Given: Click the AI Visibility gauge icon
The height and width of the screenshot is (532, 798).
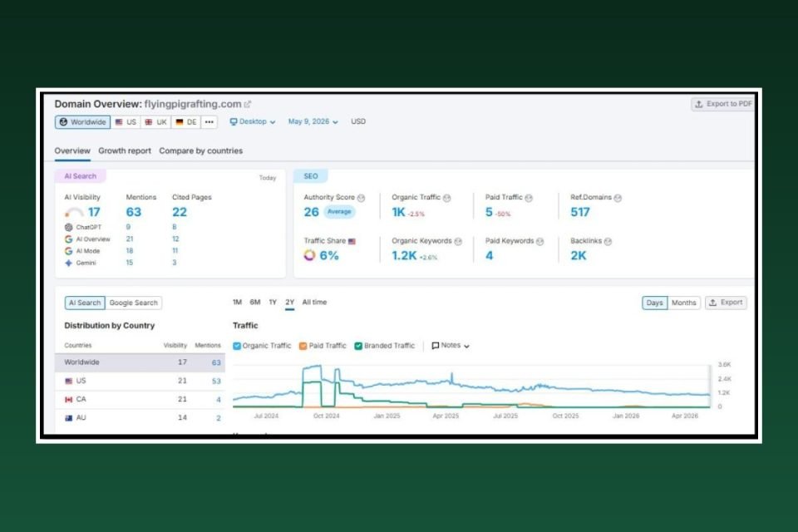Looking at the screenshot, I should (x=74, y=213).
